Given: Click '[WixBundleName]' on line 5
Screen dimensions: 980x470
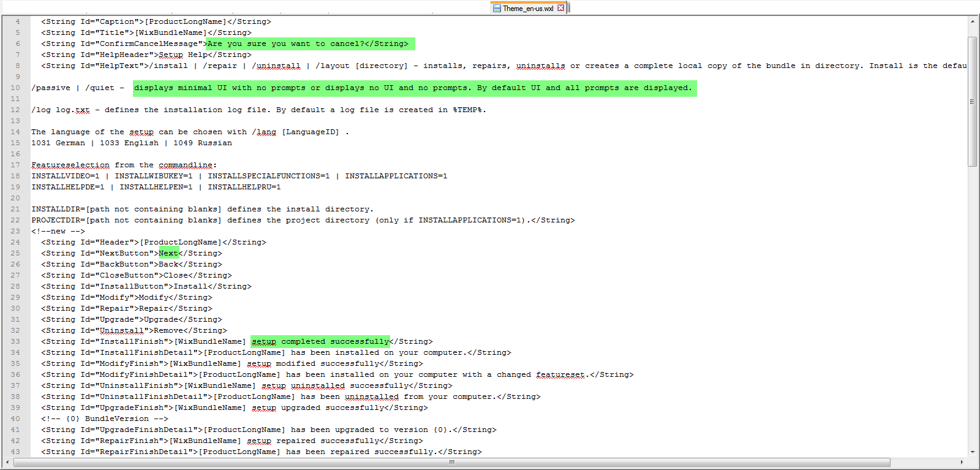Looking at the screenshot, I should (x=171, y=32).
